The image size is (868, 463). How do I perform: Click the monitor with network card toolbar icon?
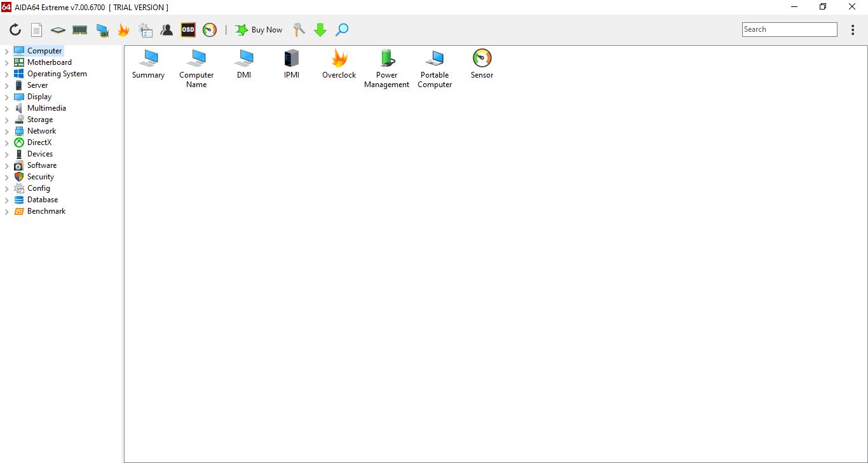tap(102, 30)
